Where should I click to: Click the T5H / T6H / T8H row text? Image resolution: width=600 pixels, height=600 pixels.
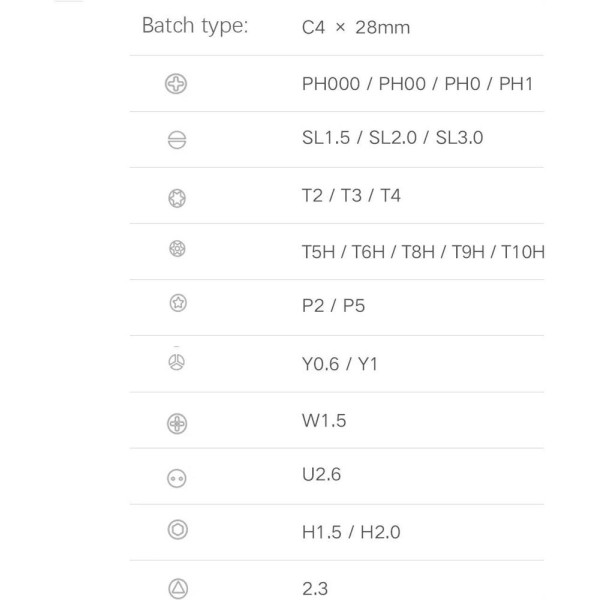coord(423,252)
